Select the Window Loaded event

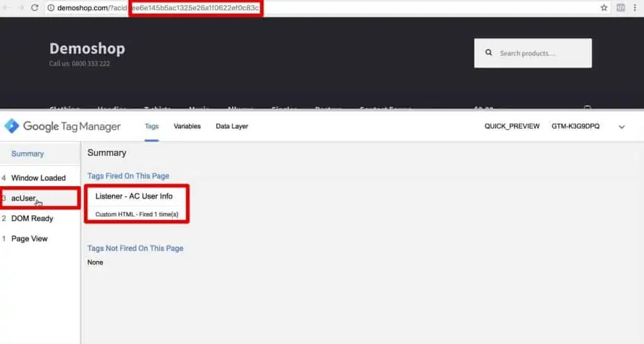click(40, 178)
